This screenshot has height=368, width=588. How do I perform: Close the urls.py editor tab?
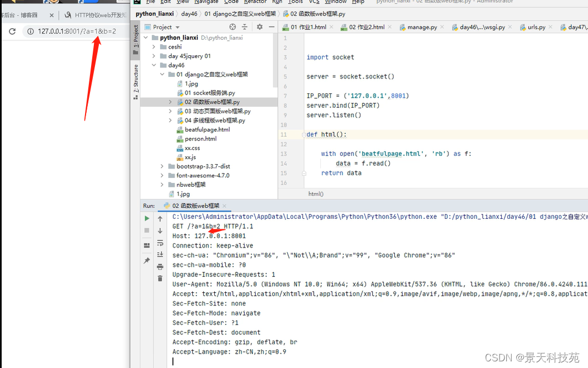coord(550,27)
